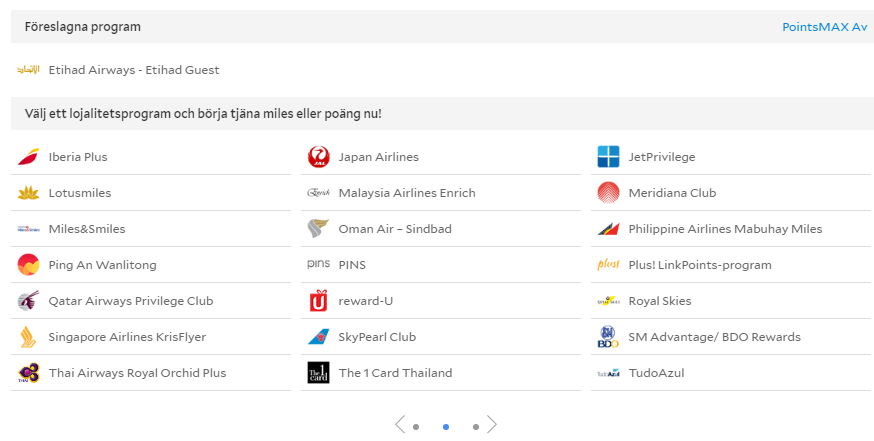Viewport: 874px width, 441px height.
Task: Toggle the PointsMAX Av switch
Action: click(824, 27)
